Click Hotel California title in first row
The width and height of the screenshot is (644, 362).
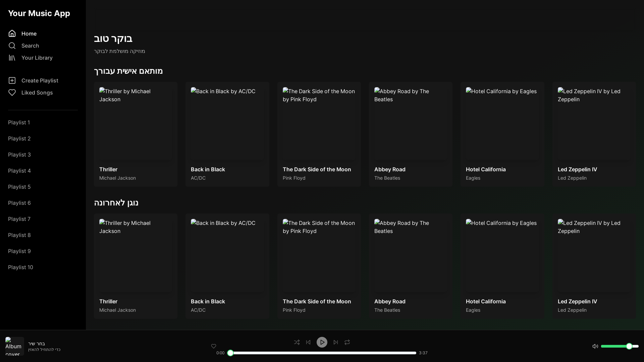point(486,169)
